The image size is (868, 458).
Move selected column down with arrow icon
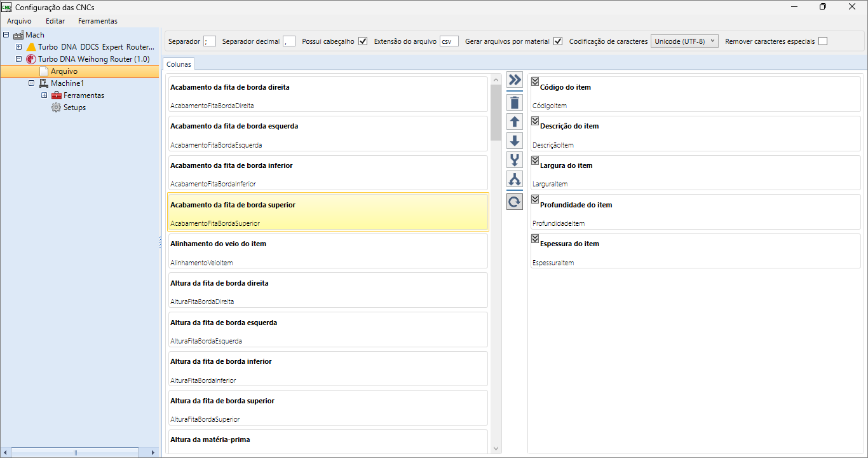(515, 141)
